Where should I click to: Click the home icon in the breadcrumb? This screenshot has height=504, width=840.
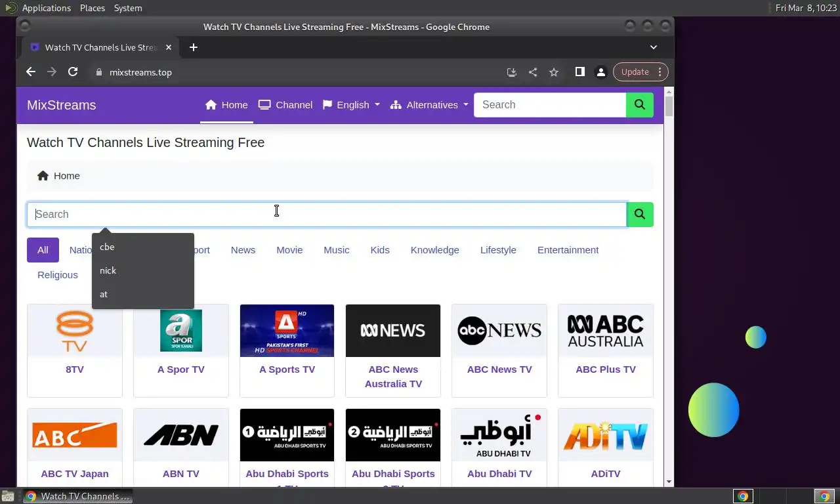[43, 176]
